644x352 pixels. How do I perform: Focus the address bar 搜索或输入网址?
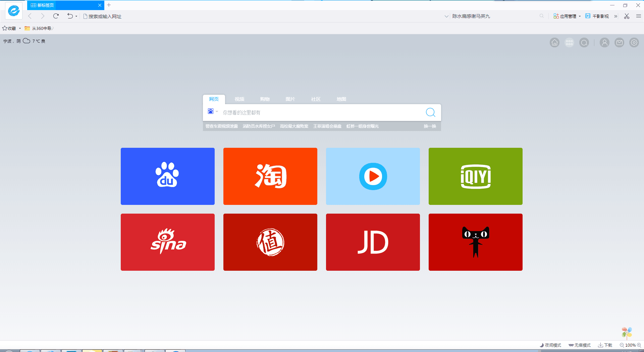pos(262,16)
